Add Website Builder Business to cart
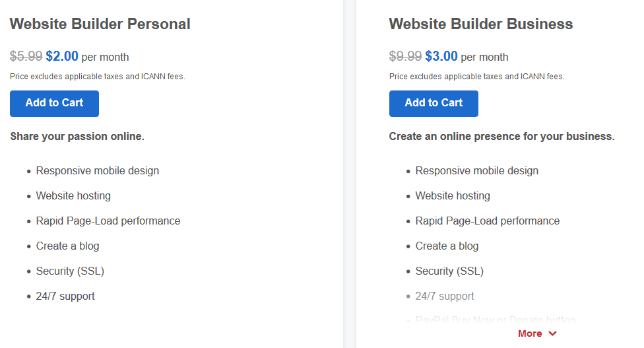Viewport: 644px width, 348px height. [434, 104]
